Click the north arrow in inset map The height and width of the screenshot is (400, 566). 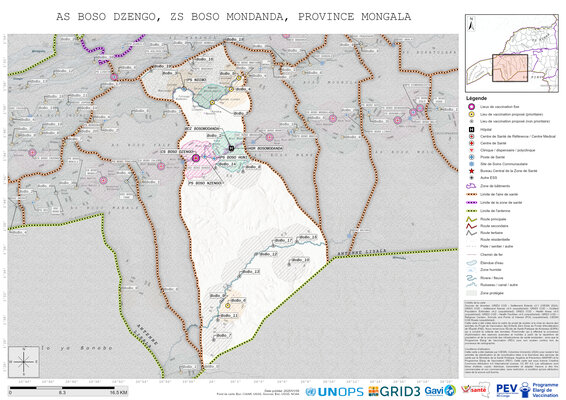click(x=471, y=24)
